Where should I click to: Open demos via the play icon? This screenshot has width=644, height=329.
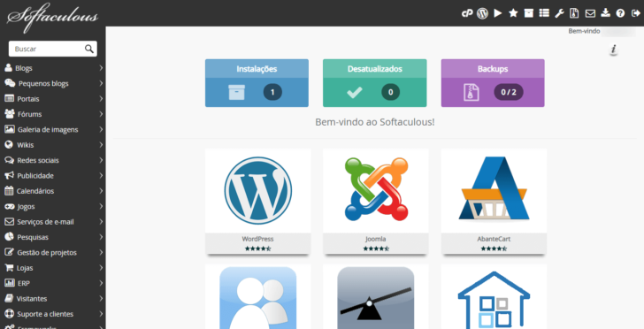click(498, 13)
